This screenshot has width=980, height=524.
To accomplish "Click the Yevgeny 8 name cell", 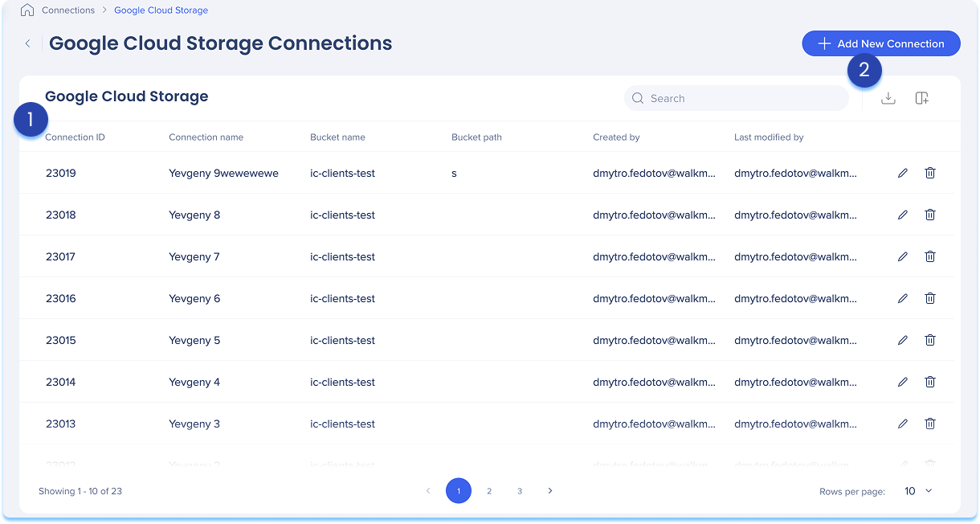I will pos(194,215).
